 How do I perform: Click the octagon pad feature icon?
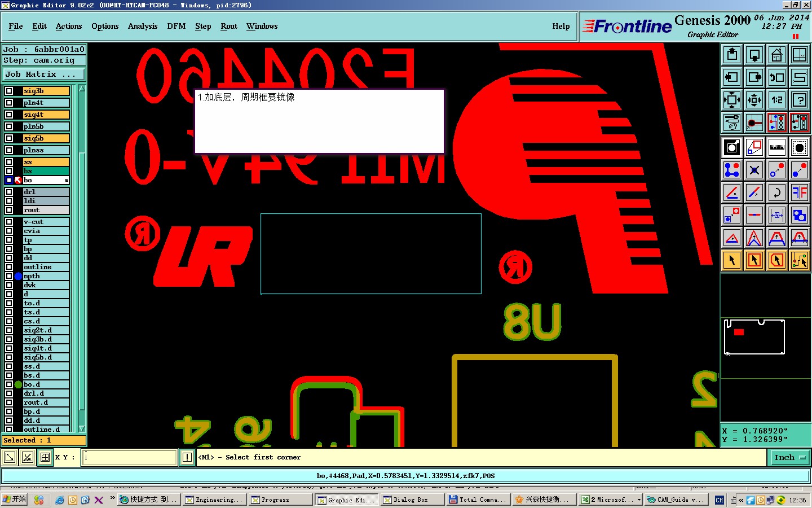[800, 148]
